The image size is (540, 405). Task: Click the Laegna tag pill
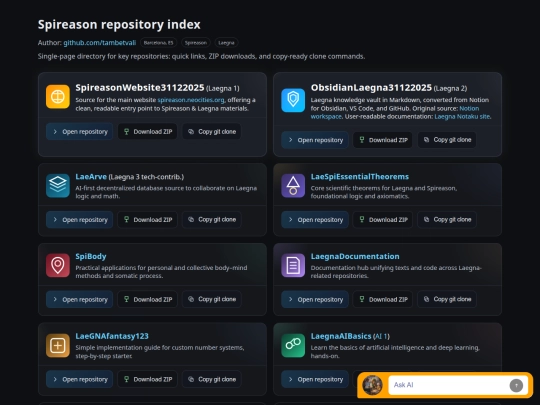tap(226, 43)
